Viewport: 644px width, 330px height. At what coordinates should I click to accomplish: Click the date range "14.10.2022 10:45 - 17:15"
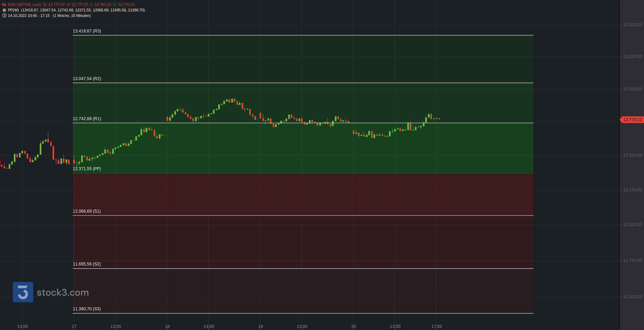tap(29, 16)
